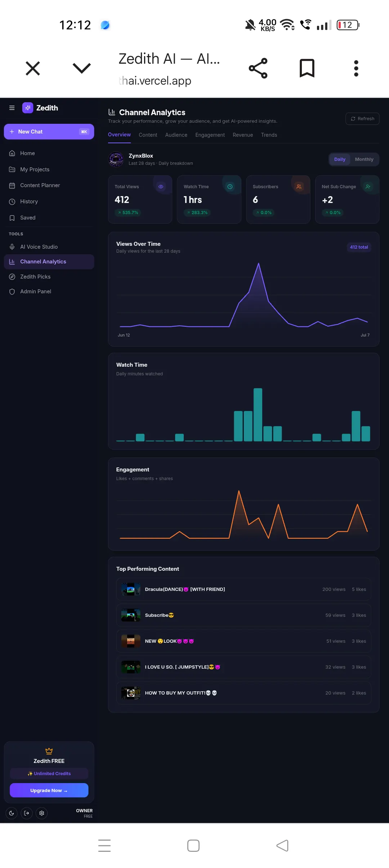The image size is (389, 868).
Task: Switch to the Revenue tab
Action: (x=243, y=135)
